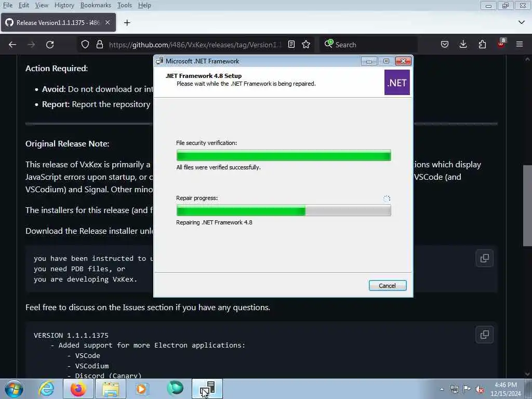
Task: Open the taskbar clock and date
Action: tap(506, 389)
